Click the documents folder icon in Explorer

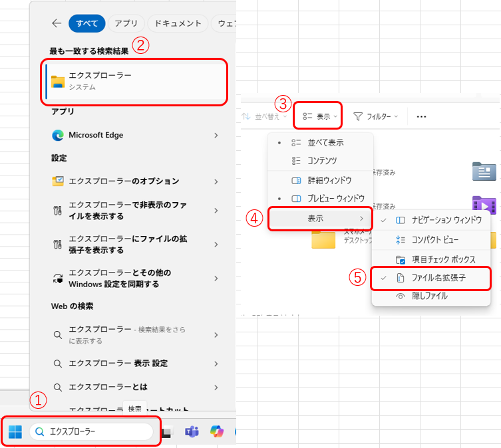tap(484, 171)
